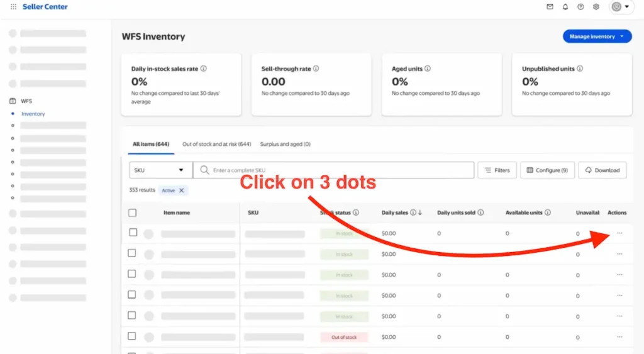Click the WFS sidebar icon

(13, 101)
